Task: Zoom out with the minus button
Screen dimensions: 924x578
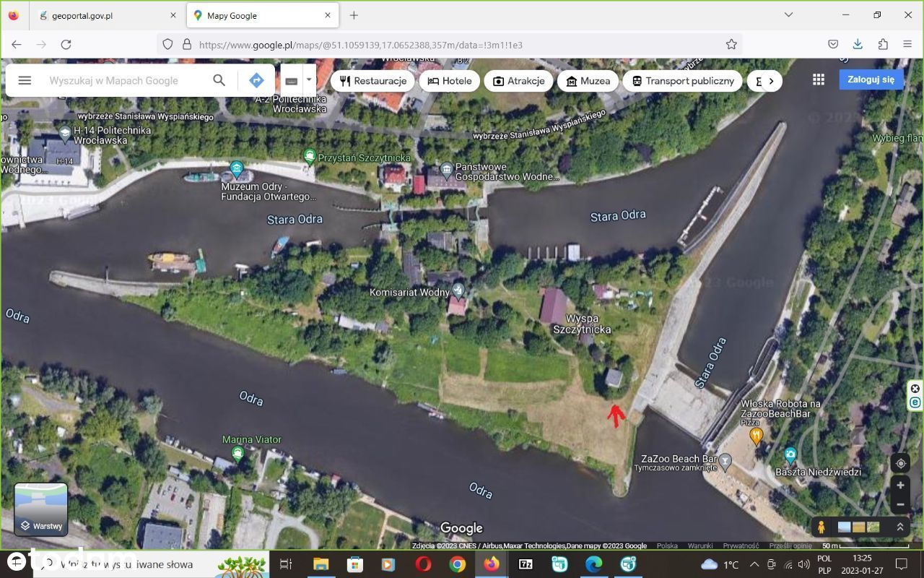Action: [x=900, y=504]
